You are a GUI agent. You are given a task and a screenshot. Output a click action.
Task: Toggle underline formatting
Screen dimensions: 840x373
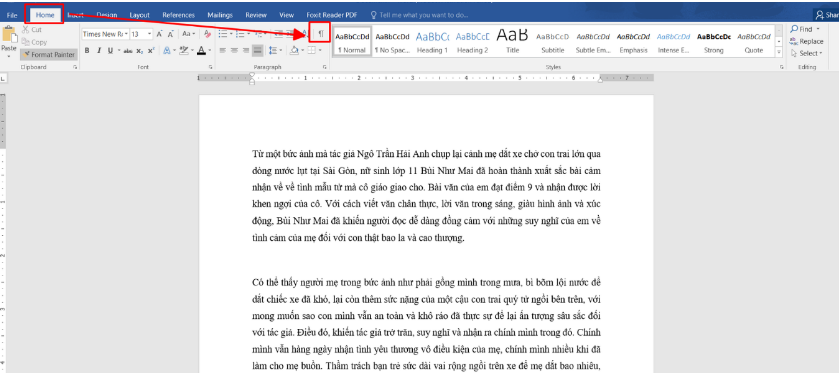pyautogui.click(x=110, y=50)
